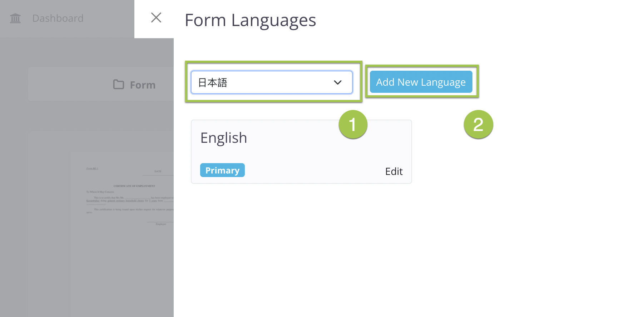The image size is (644, 317).
Task: Click the Primary badge on English
Action: (x=222, y=170)
